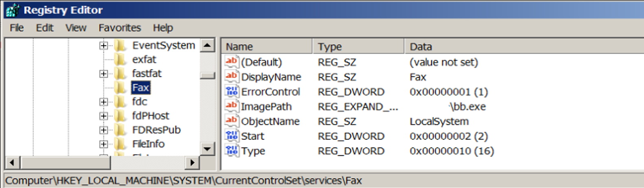The width and height of the screenshot is (644, 188).
Task: Click the tree horizontal scroll right arrow
Action: pos(192,163)
